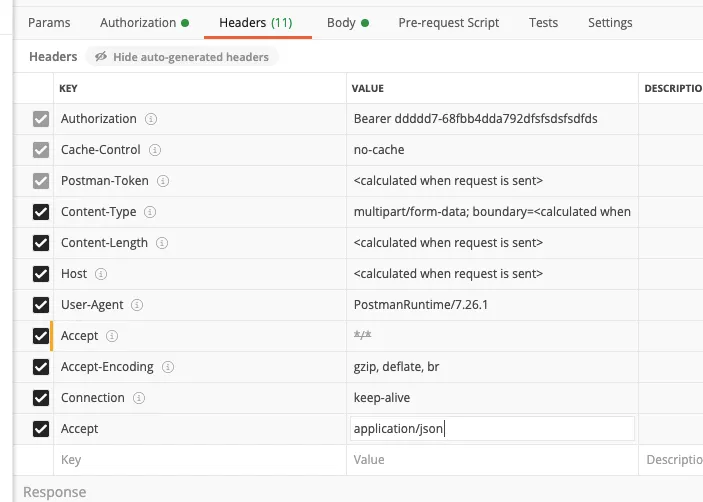Hide auto-generated headers
Image resolution: width=703 pixels, height=502 pixels.
[182, 57]
